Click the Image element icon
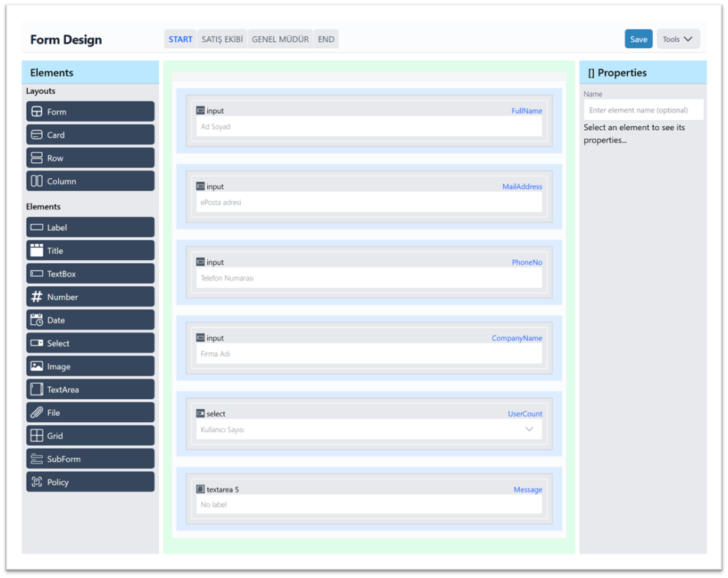This screenshot has height=578, width=728. pyautogui.click(x=37, y=366)
